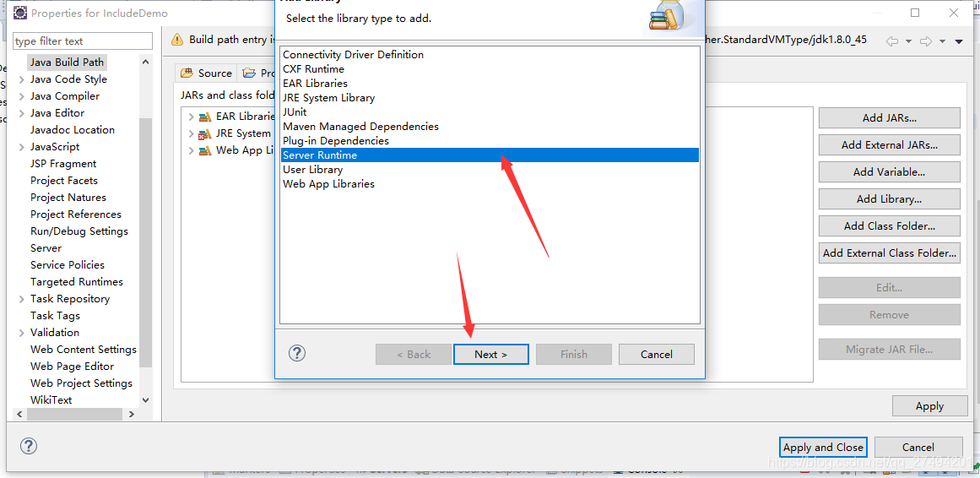Expand JRE System library entry
The width and height of the screenshot is (980, 478).
pos(192,133)
